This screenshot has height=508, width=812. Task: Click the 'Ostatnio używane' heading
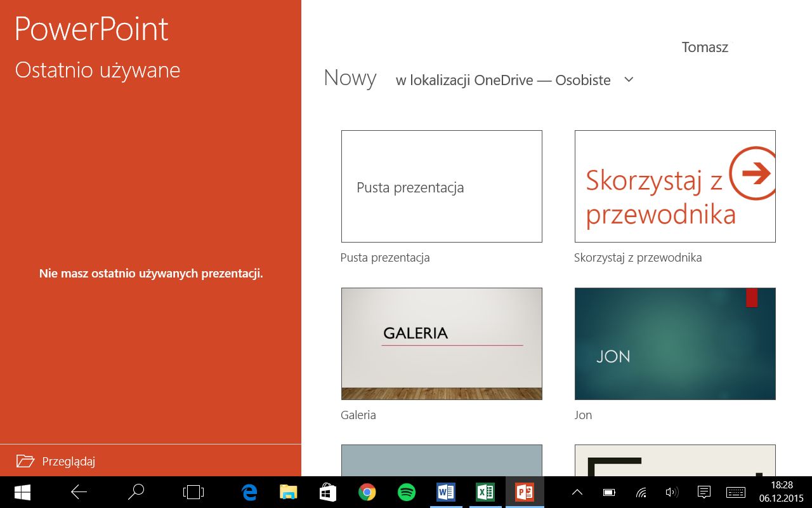click(x=98, y=70)
